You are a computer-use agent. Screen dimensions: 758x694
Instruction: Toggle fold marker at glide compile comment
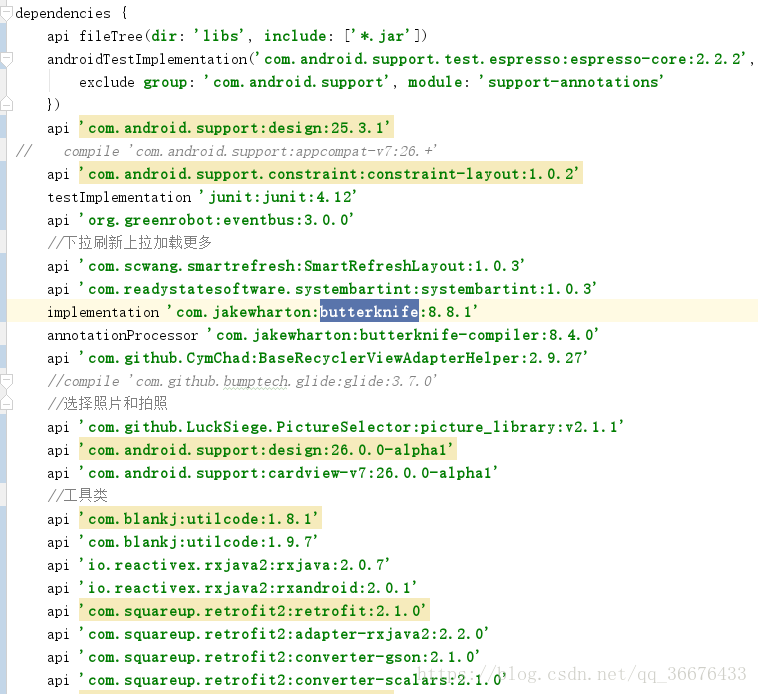tap(6, 381)
